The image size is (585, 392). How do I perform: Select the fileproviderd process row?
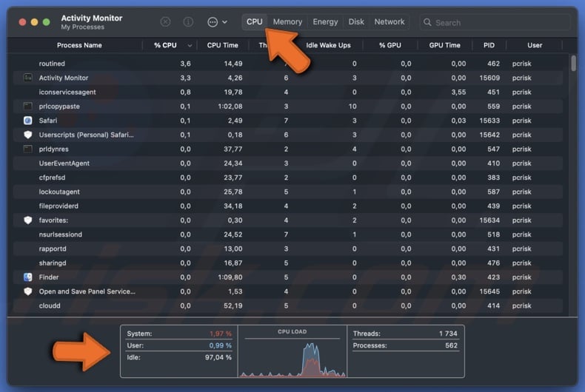click(287, 206)
